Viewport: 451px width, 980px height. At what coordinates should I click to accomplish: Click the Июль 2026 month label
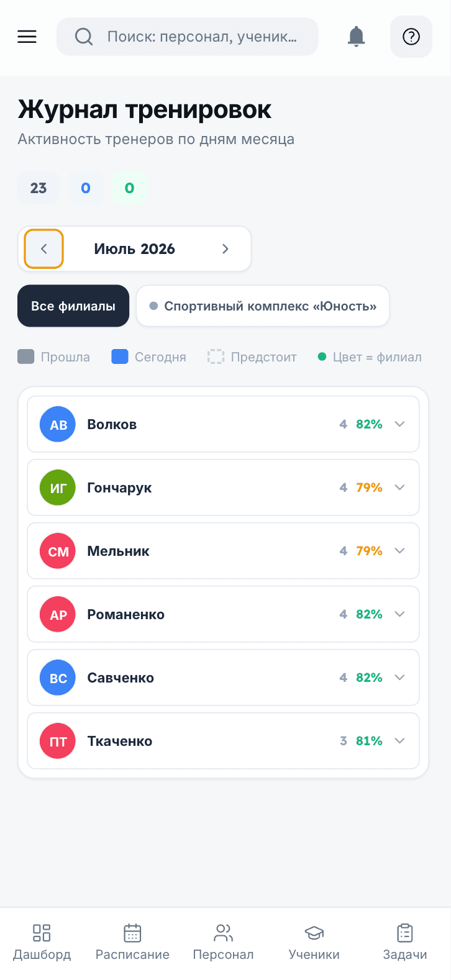(x=135, y=249)
